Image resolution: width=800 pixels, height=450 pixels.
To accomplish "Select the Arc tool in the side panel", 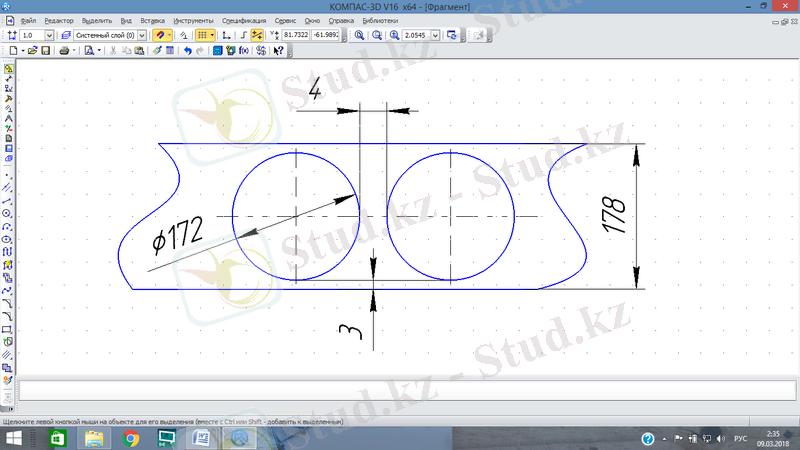I will point(7,227).
